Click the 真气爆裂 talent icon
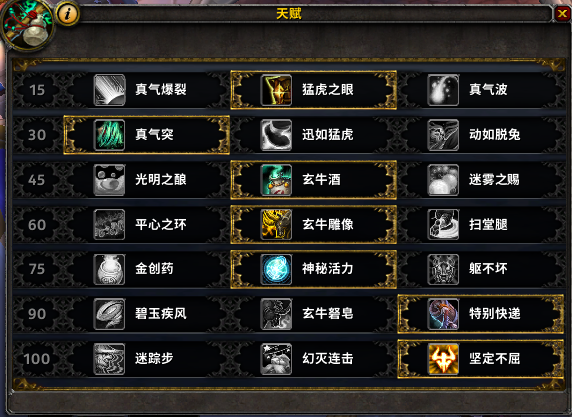 (x=109, y=90)
